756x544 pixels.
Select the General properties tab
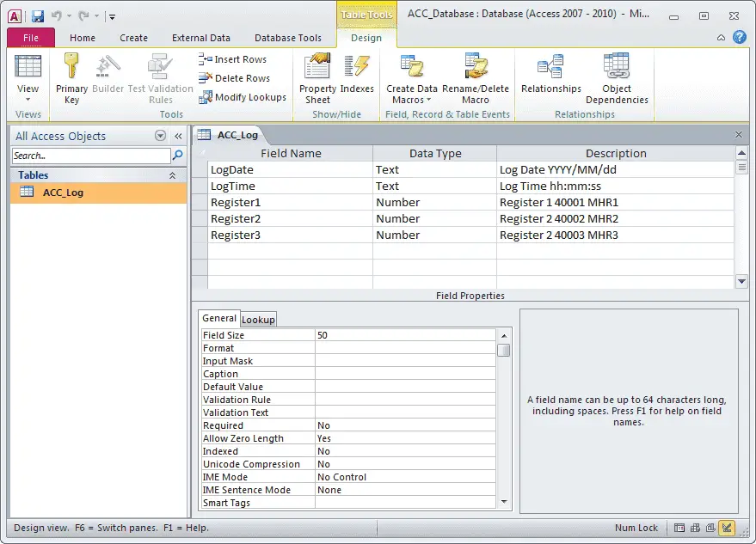pyautogui.click(x=219, y=318)
